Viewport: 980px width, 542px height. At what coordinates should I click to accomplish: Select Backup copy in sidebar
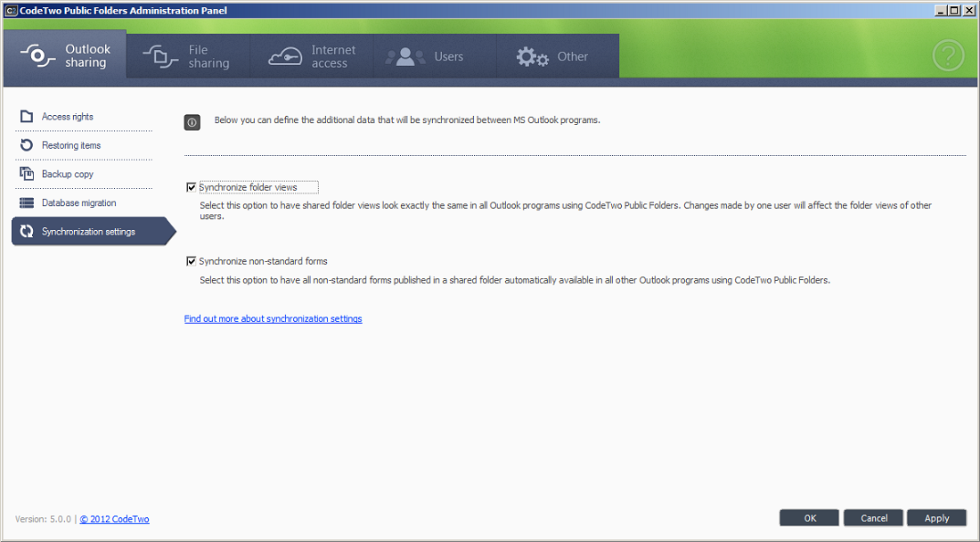pos(83,174)
